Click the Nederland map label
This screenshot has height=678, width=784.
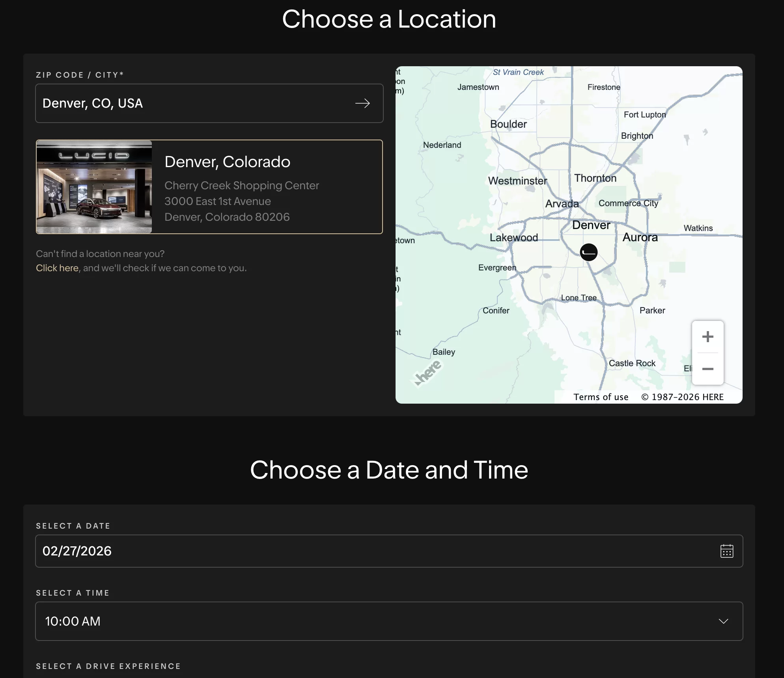point(442,145)
